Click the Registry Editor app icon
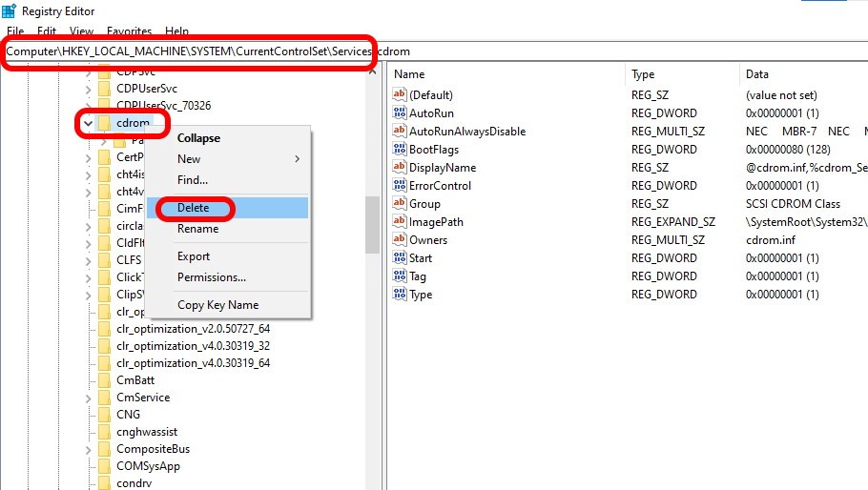 tap(10, 10)
